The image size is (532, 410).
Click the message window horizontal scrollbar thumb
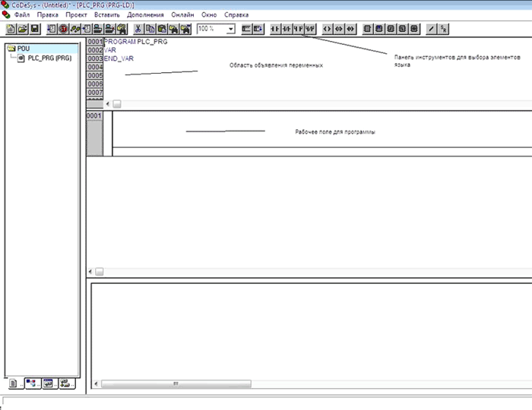pos(176,384)
